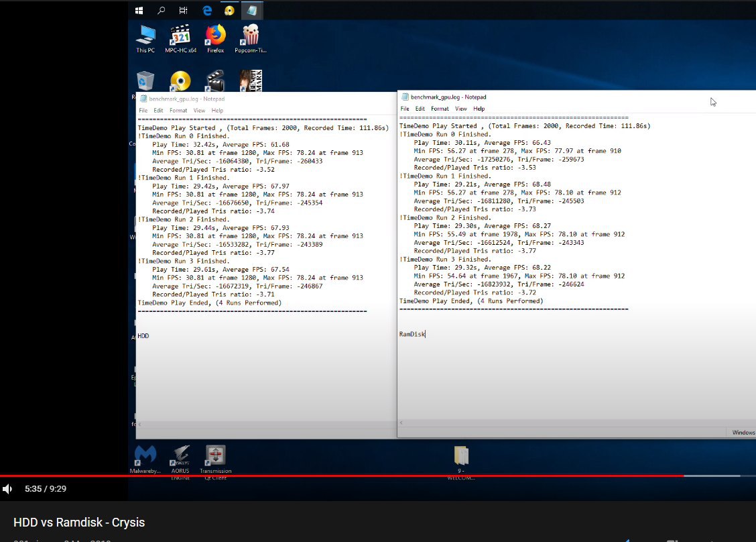The width and height of the screenshot is (756, 542).
Task: Open the This PC desktop icon
Action: coord(145,39)
